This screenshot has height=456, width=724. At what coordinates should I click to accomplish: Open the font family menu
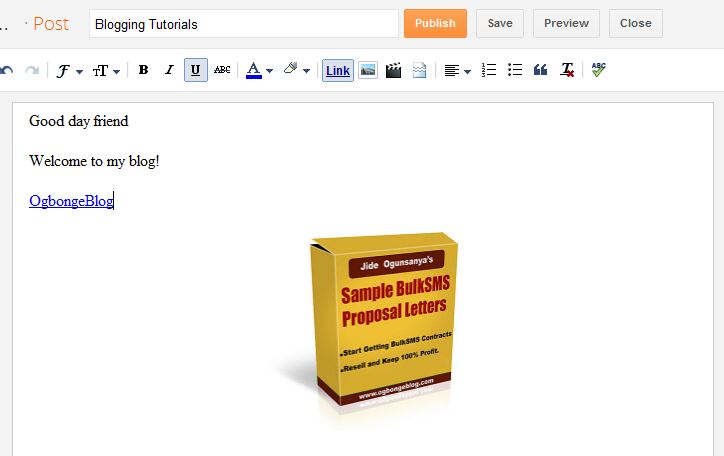click(69, 71)
